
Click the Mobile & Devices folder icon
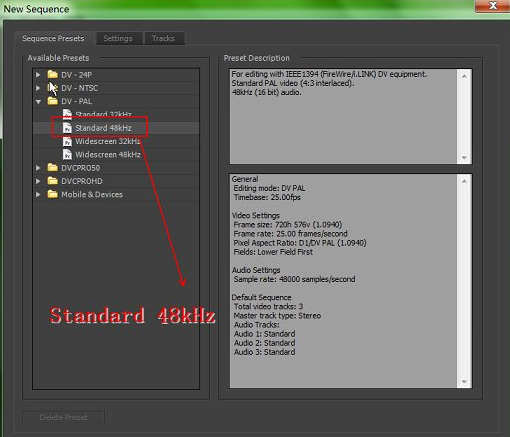tap(53, 194)
